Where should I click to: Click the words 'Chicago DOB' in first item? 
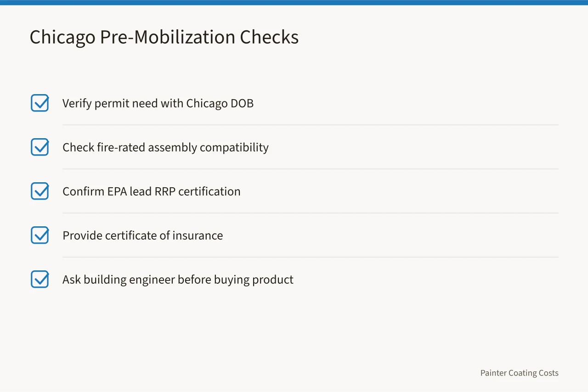coord(220,103)
